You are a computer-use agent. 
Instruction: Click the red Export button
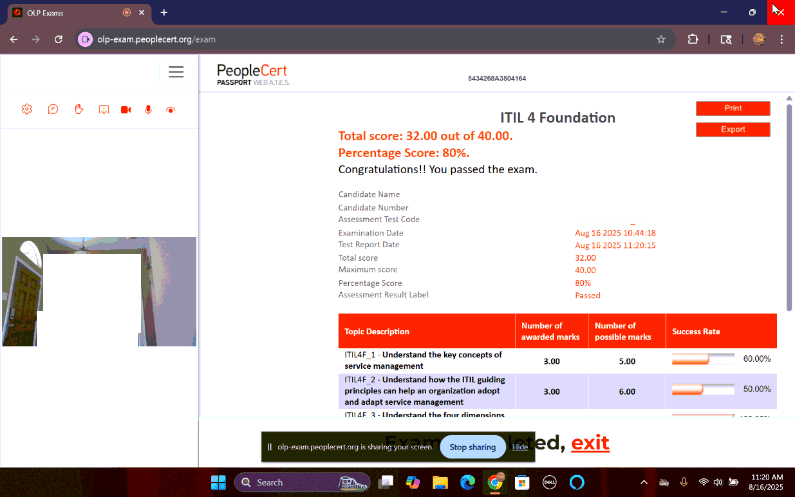click(x=733, y=130)
